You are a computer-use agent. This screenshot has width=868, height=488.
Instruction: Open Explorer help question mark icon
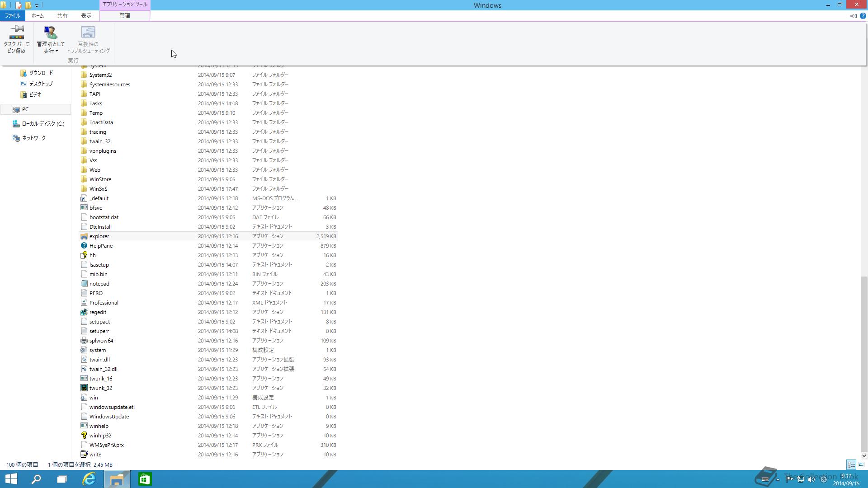(x=863, y=16)
